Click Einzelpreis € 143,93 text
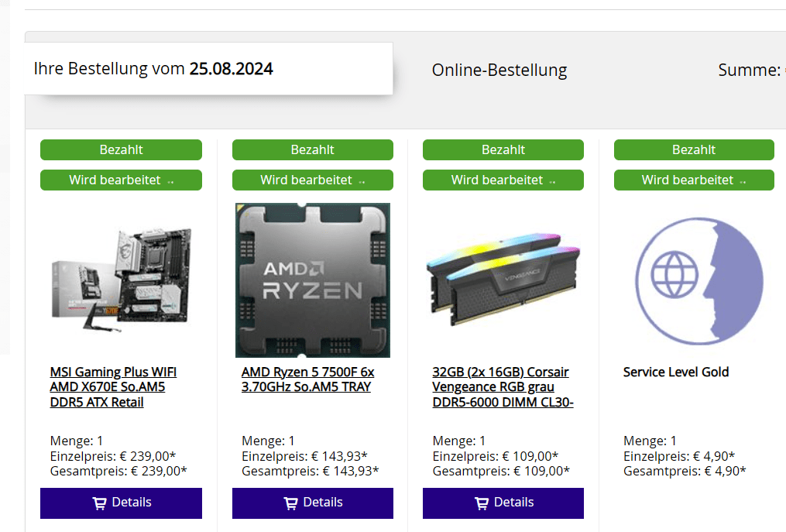Viewport: 786px width, 532px height. pos(304,456)
